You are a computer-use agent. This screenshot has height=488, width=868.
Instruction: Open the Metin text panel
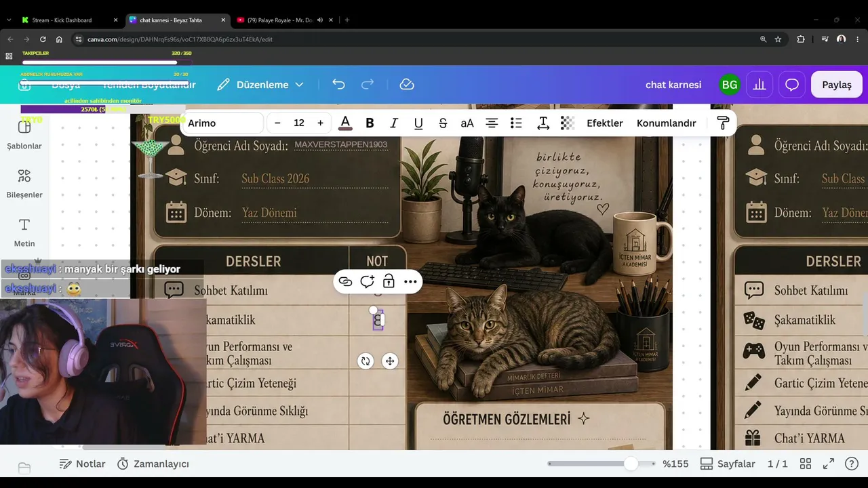[24, 232]
